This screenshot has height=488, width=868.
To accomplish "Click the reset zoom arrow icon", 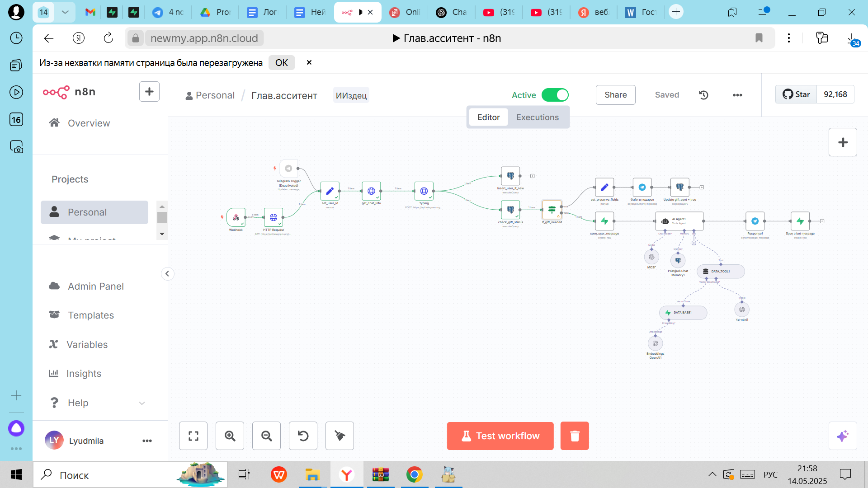I will pos(303,436).
